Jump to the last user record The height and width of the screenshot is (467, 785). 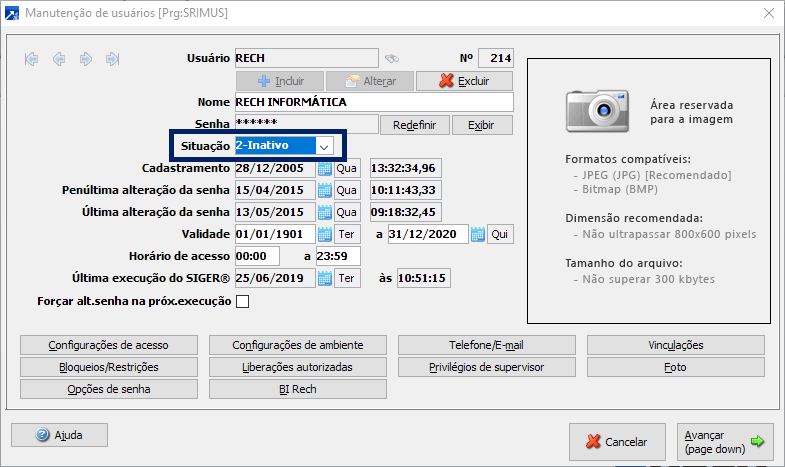tap(113, 59)
